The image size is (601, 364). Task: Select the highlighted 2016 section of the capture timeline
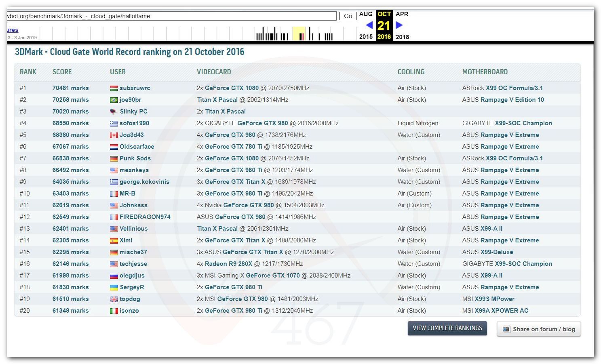pyautogui.click(x=299, y=34)
